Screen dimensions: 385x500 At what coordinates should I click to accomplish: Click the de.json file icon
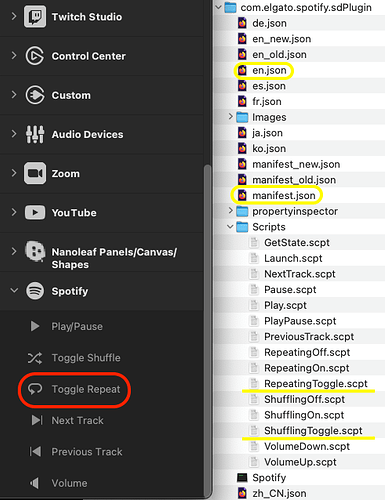click(x=242, y=23)
